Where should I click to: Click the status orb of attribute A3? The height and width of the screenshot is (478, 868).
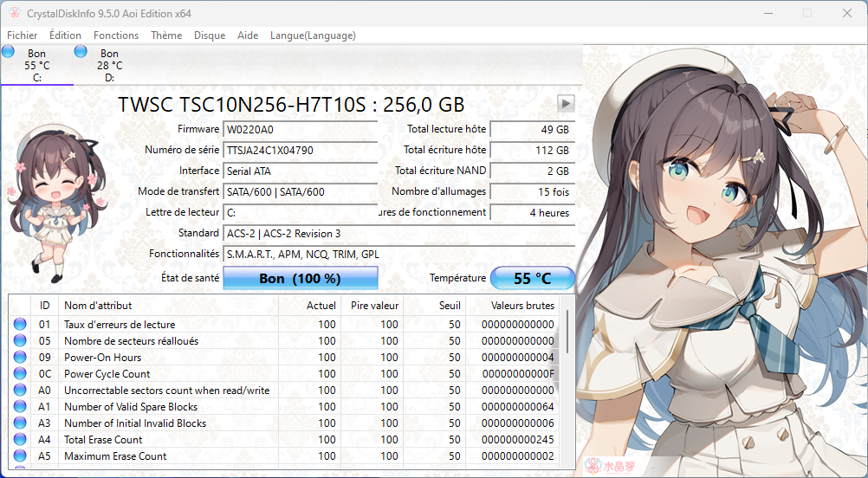coord(20,423)
